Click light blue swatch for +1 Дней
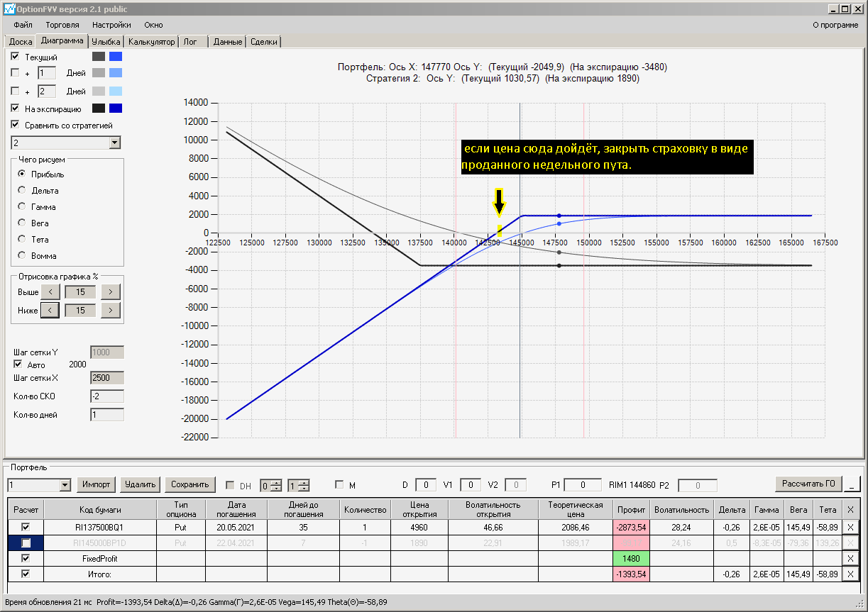 tap(116, 72)
